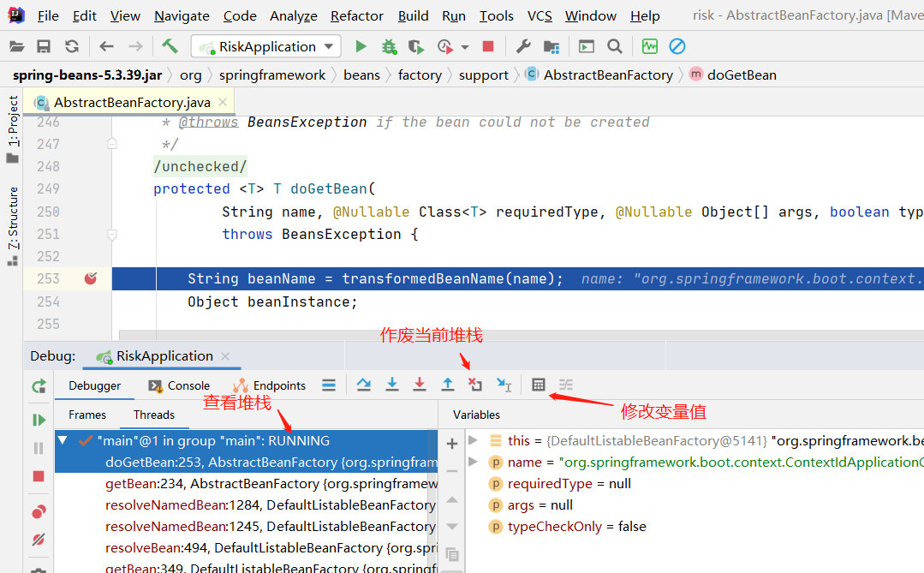924x573 pixels.
Task: Move watch down arrow in variables
Action: [452, 527]
